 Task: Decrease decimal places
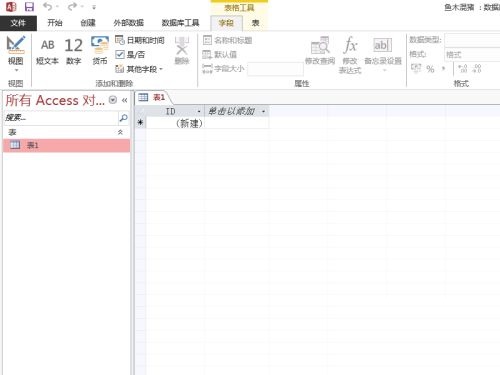coord(477,69)
